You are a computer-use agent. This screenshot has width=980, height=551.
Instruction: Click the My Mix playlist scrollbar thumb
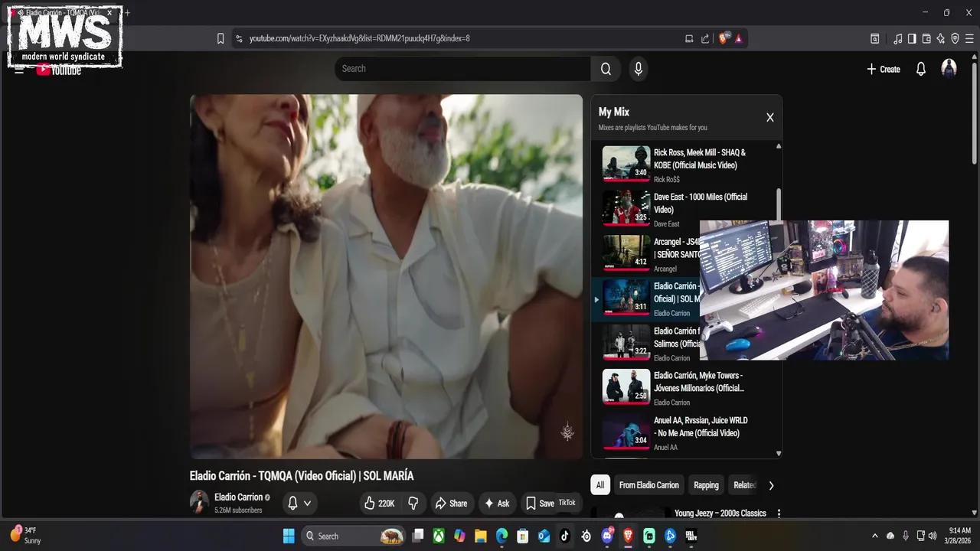click(x=779, y=205)
